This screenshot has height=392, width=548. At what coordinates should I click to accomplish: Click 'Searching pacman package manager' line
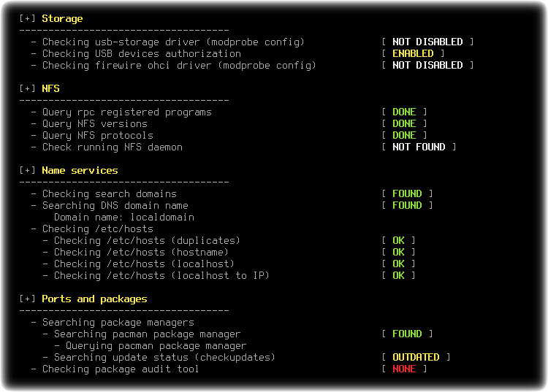click(x=147, y=334)
